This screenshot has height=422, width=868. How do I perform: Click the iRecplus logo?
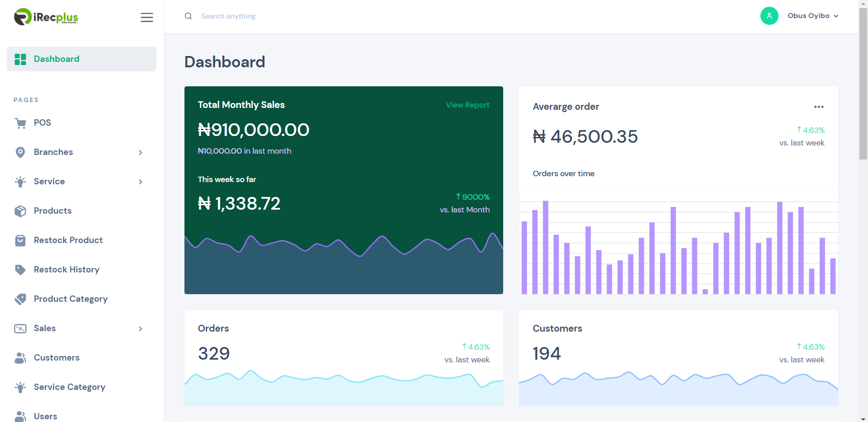click(x=46, y=17)
